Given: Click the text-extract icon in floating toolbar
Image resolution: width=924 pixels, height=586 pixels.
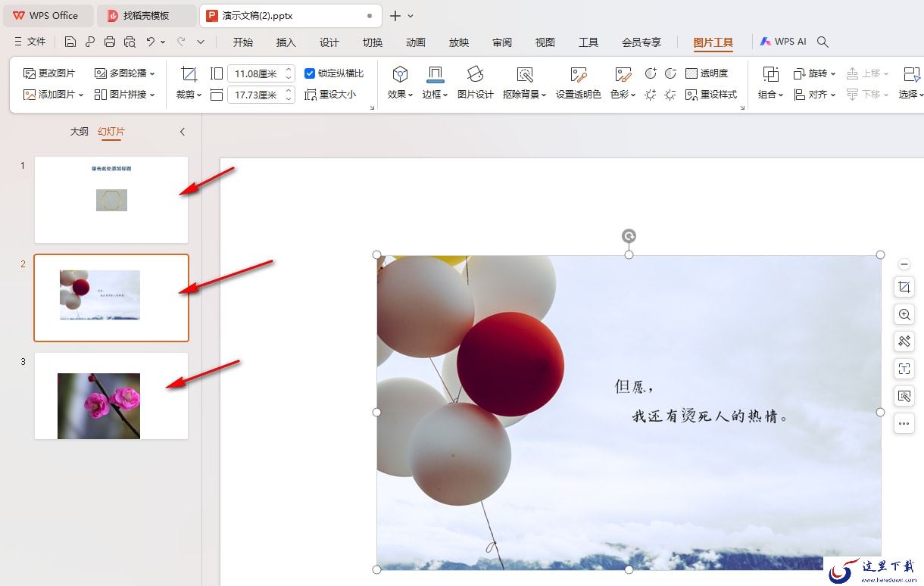Looking at the screenshot, I should [904, 369].
